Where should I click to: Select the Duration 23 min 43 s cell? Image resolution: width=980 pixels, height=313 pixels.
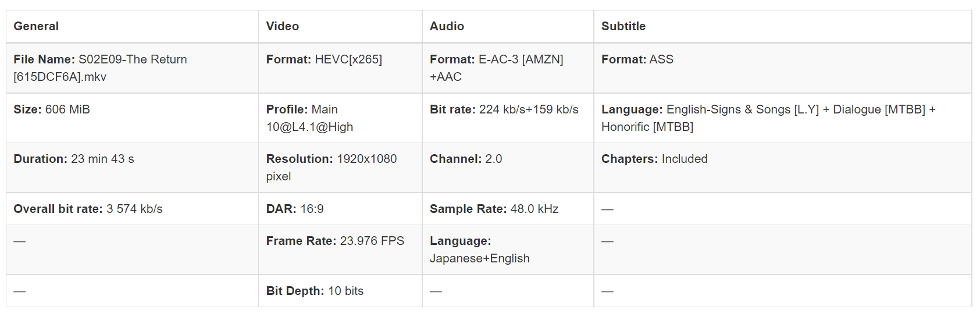(x=74, y=159)
